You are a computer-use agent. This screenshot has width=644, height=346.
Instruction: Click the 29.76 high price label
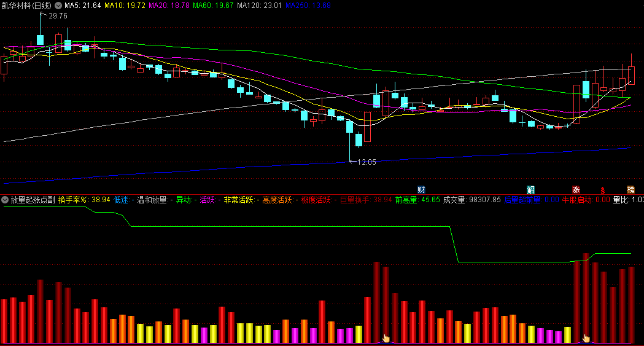tap(58, 16)
